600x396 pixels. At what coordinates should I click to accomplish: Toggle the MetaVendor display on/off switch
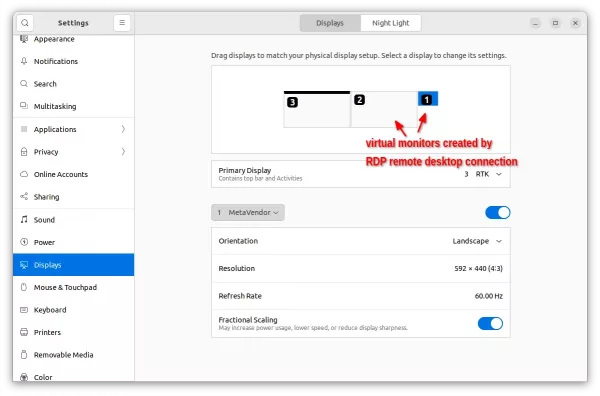(497, 213)
